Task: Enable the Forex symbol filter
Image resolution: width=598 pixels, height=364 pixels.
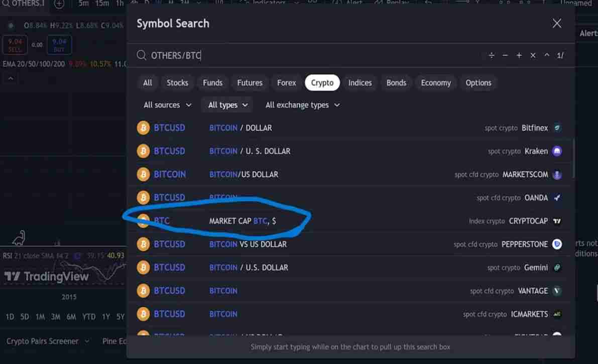Action: (286, 82)
